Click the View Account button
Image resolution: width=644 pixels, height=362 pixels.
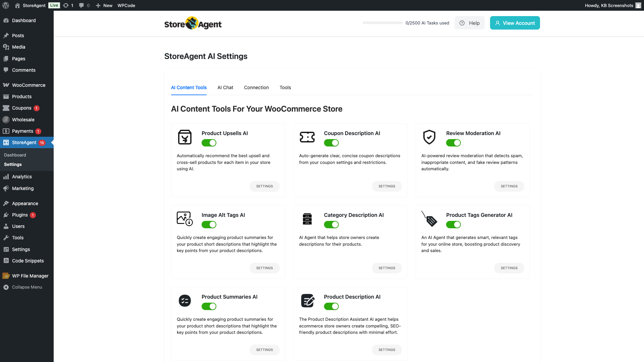tap(515, 23)
